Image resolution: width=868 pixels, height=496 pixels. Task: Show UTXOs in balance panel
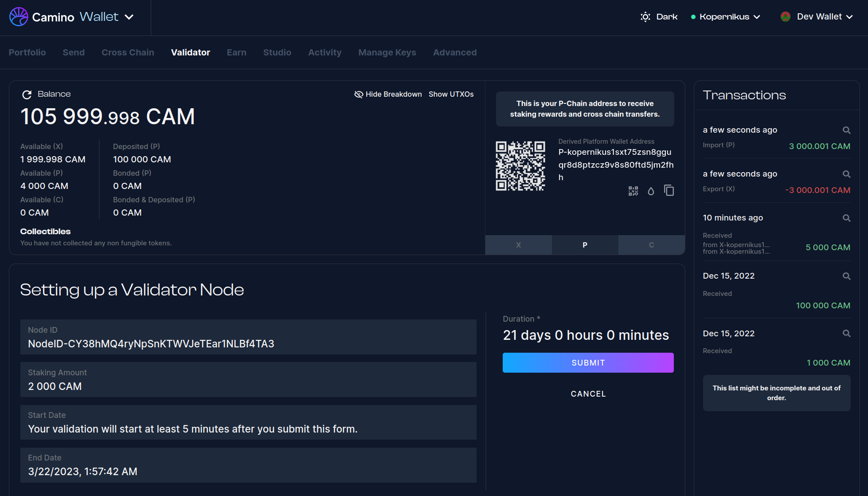pyautogui.click(x=451, y=94)
